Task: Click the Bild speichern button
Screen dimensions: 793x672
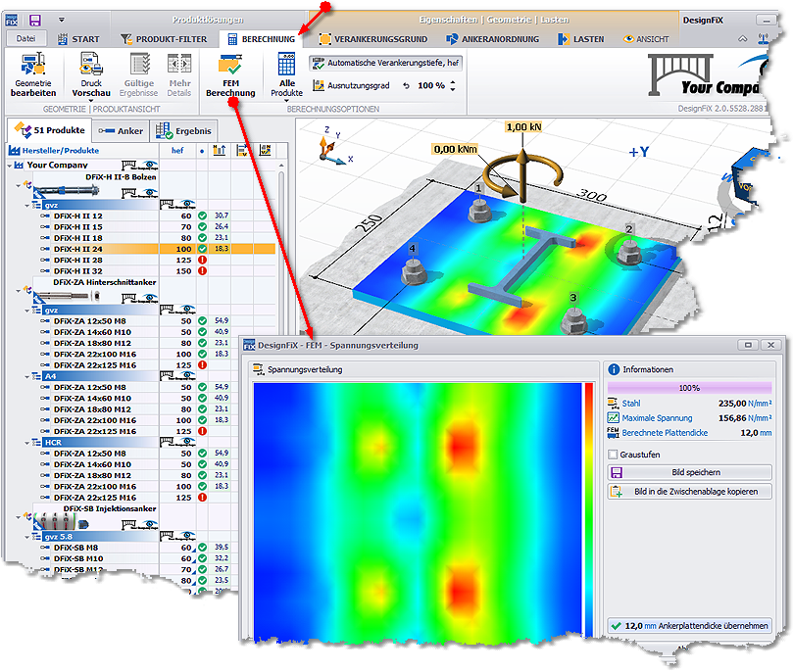Action: [x=690, y=472]
